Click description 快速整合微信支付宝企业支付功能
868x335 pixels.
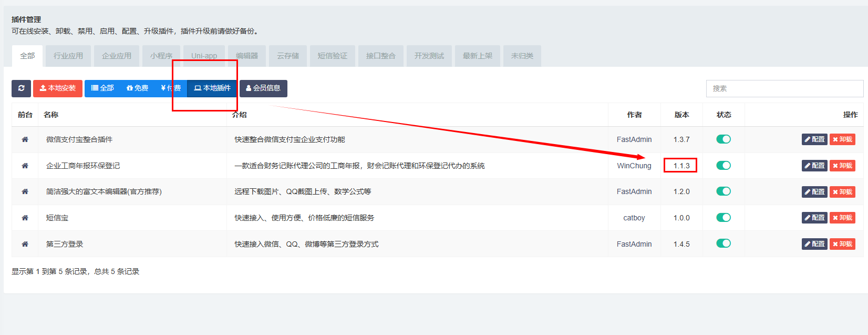pos(290,139)
